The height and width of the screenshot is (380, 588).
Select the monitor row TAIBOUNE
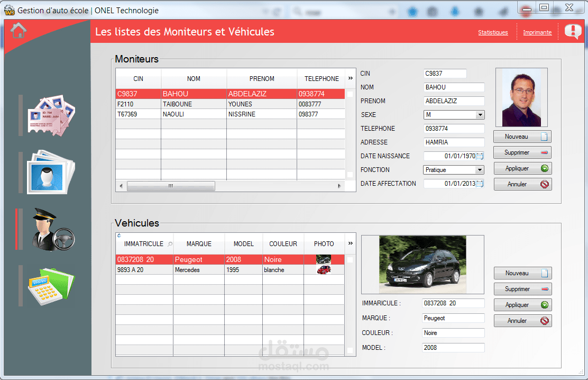click(230, 104)
